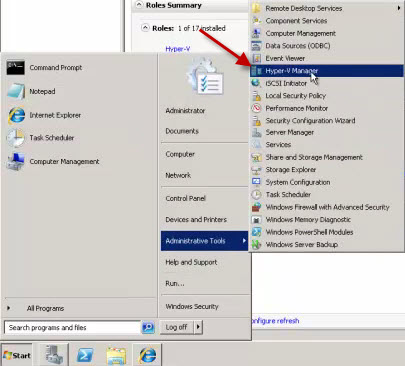Click Task Scheduler clock icon in submenu

256,194
